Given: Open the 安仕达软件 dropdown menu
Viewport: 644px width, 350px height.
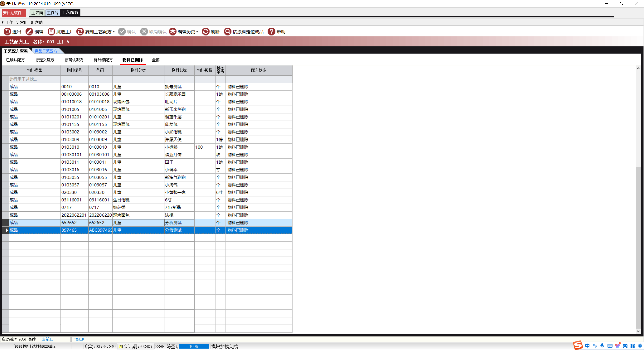Looking at the screenshot, I should (x=14, y=13).
